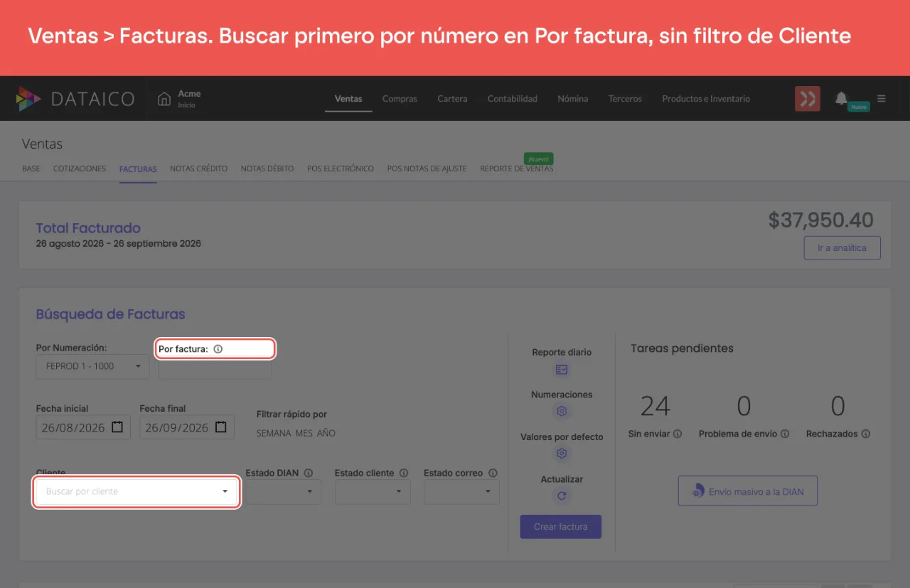910x588 pixels.
Task: Expand the Por Numeración dropdown
Action: 93,366
